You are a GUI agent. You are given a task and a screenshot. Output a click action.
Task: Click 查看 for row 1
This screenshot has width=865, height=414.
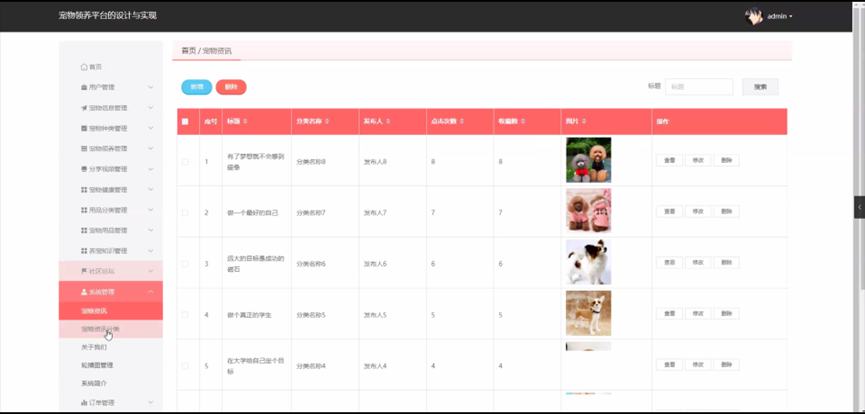pyautogui.click(x=669, y=160)
